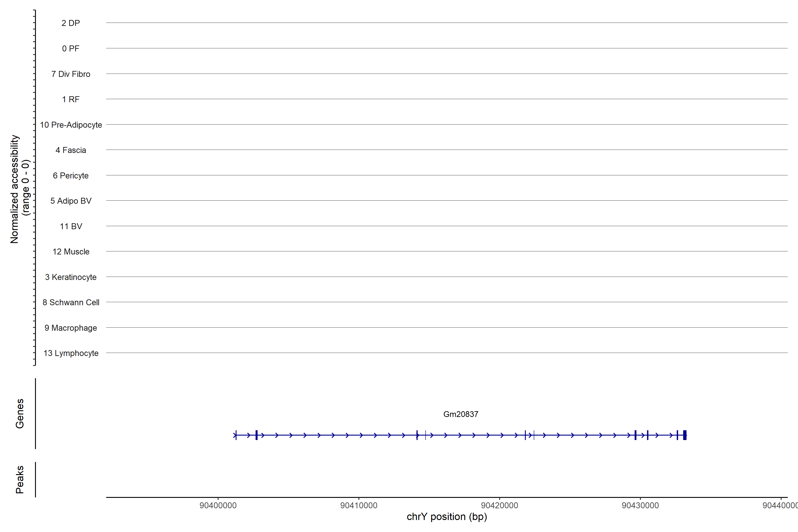Image resolution: width=798 pixels, height=532 pixels.
Task: Click the 4 Fascia track label
Action: (70, 150)
